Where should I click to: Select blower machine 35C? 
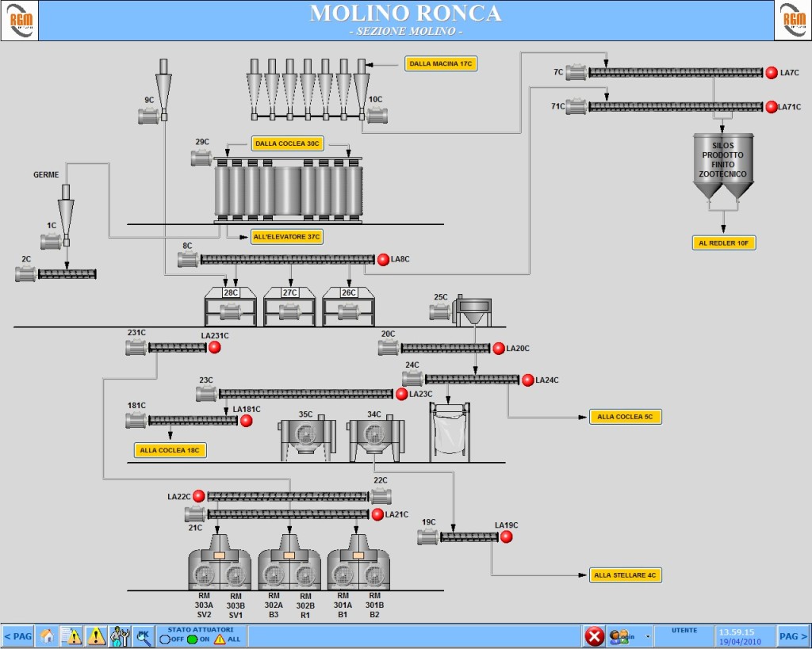[x=308, y=438]
